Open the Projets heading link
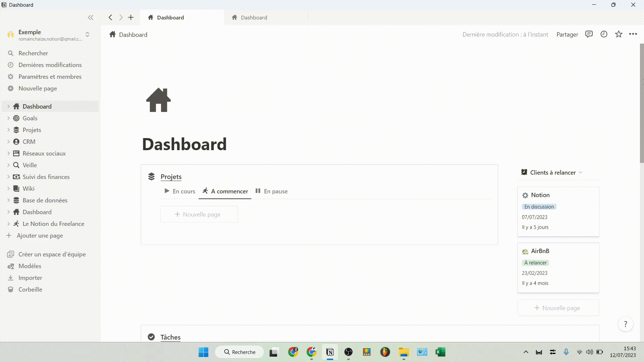The width and height of the screenshot is (644, 362). 171,177
